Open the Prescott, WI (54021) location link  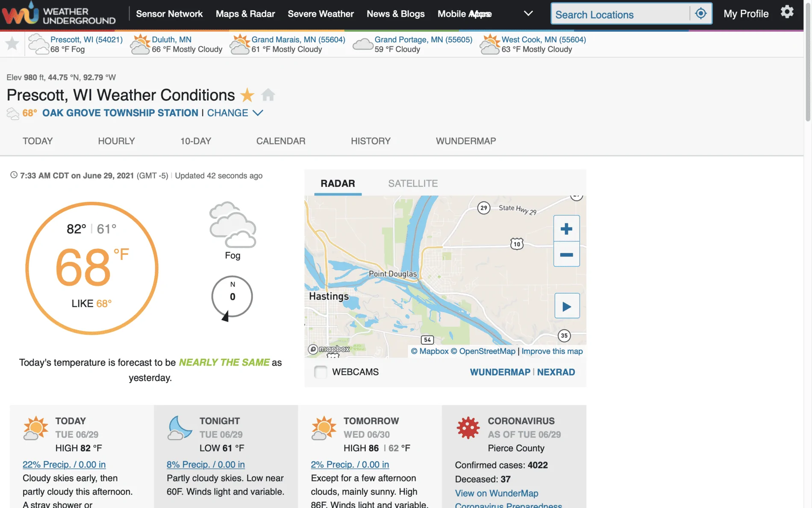tap(86, 39)
